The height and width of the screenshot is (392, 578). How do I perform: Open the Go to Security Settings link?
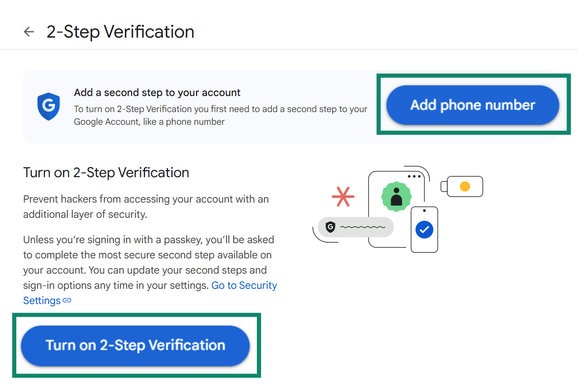click(x=244, y=285)
